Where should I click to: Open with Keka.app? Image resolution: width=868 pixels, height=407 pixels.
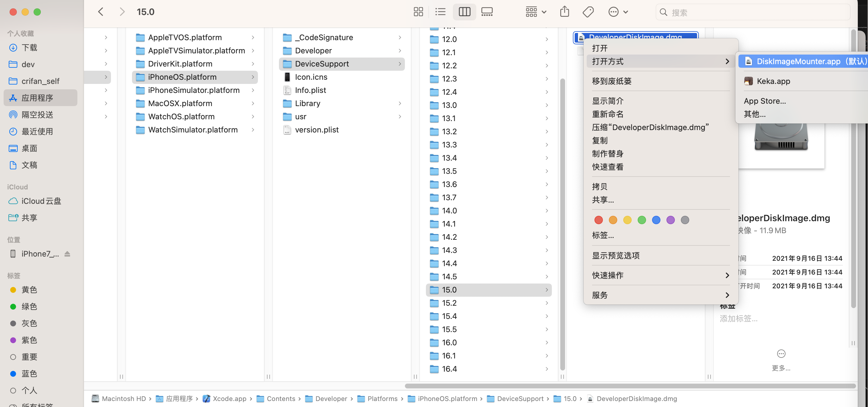tap(803, 81)
